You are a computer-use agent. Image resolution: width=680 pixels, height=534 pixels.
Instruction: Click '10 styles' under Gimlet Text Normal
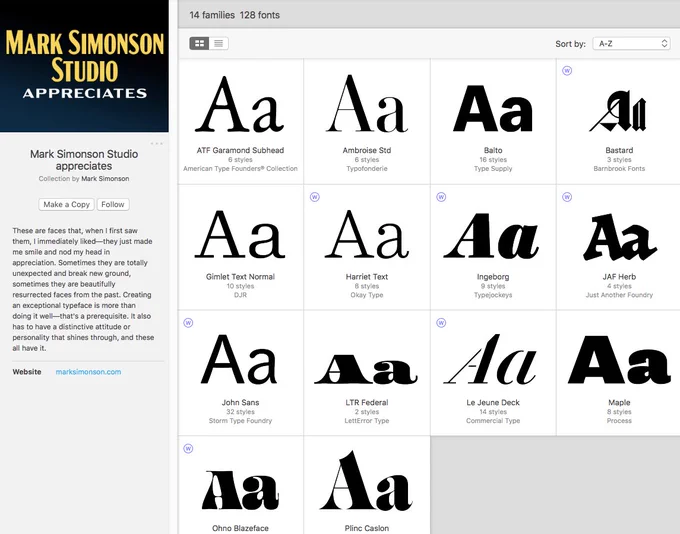pos(240,286)
